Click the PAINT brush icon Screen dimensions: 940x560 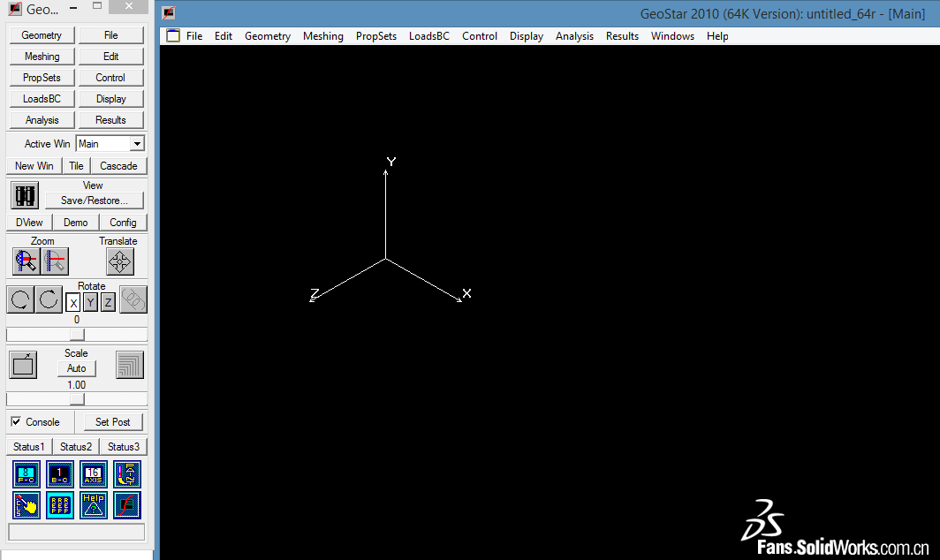tap(127, 474)
